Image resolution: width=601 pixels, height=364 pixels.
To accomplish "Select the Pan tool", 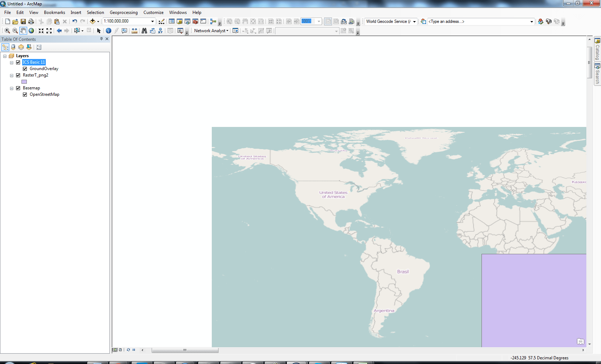I will [x=23, y=30].
